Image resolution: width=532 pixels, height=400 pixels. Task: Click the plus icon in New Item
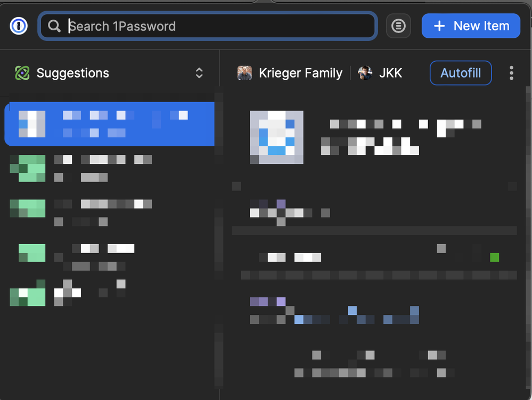point(439,26)
